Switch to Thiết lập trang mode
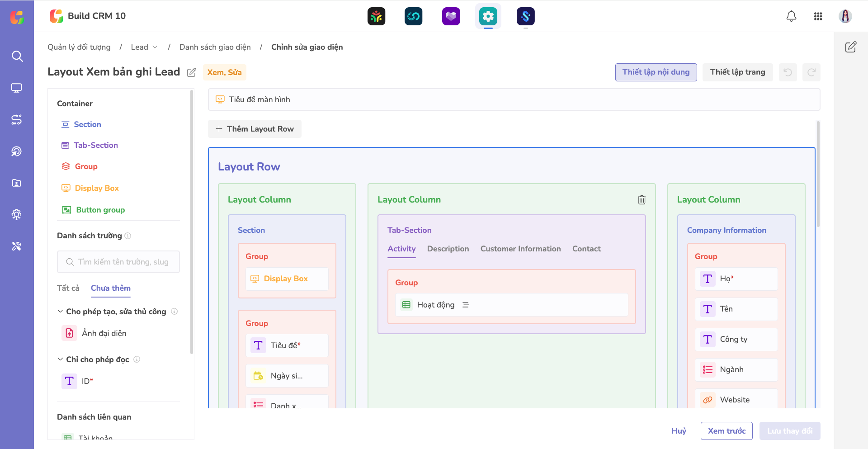The width and height of the screenshot is (868, 449). pyautogui.click(x=737, y=72)
